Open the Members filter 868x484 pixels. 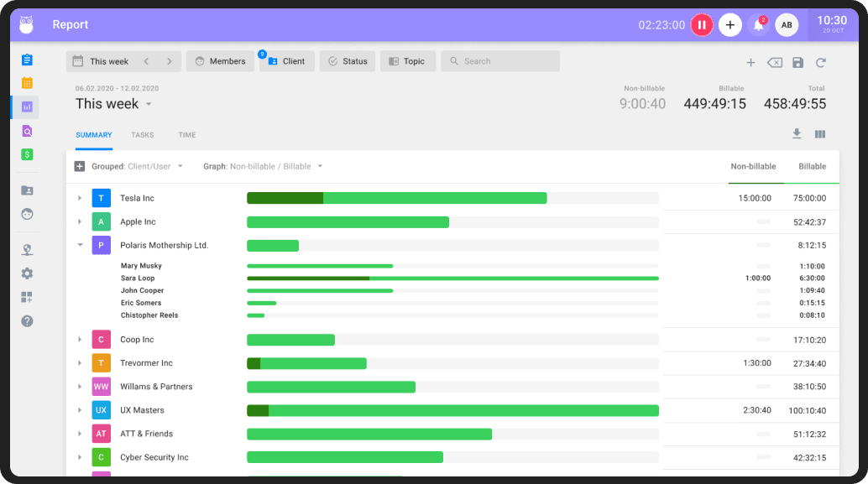220,61
